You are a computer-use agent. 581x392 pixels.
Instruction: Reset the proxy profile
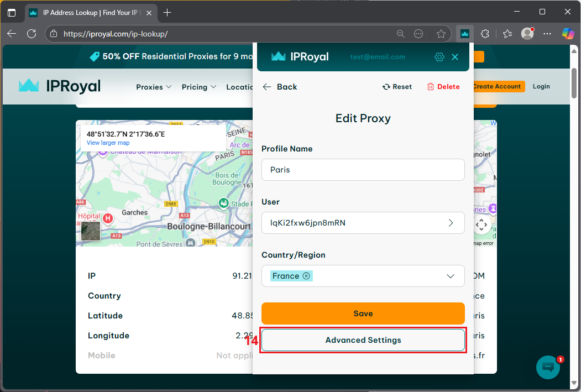tap(397, 87)
